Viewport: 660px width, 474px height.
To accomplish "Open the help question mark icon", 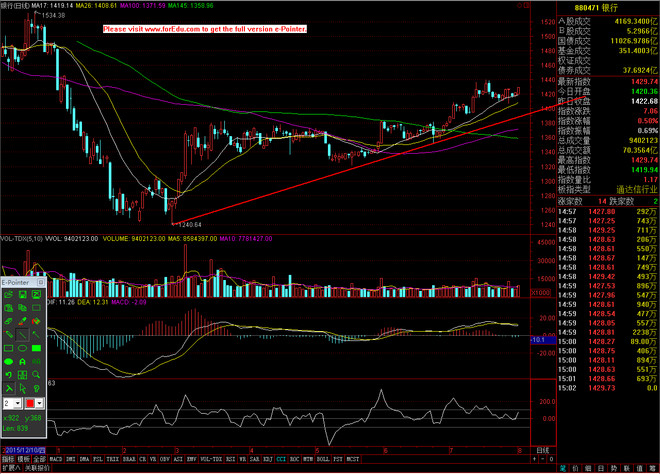I will (x=36, y=388).
